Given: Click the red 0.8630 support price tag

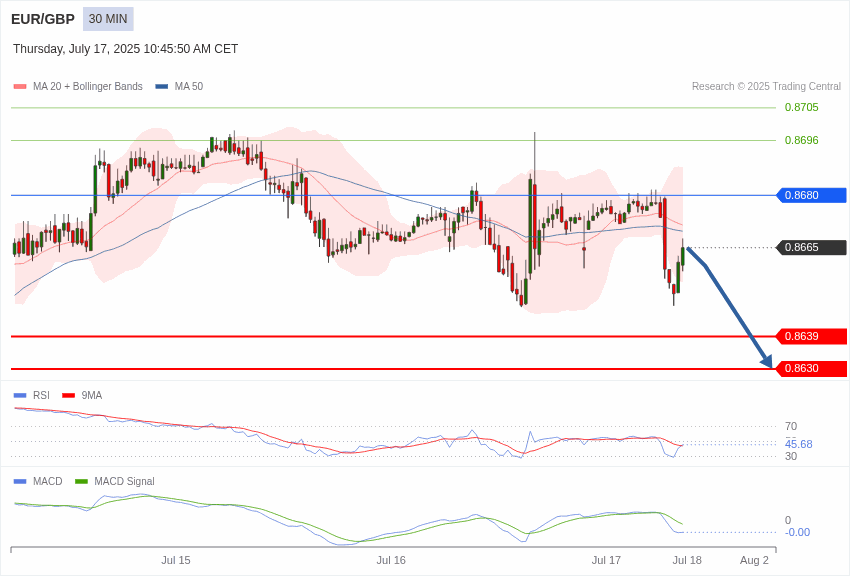Looking at the screenshot, I should [x=811, y=368].
